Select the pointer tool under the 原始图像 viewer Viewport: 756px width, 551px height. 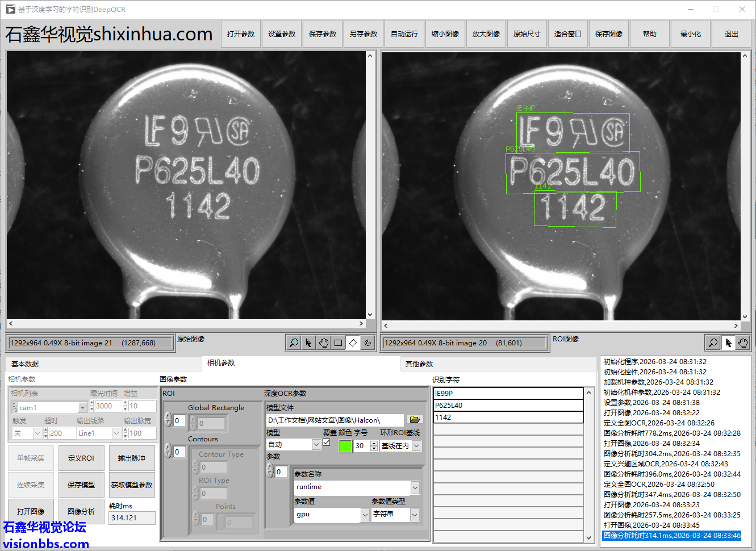coord(308,343)
